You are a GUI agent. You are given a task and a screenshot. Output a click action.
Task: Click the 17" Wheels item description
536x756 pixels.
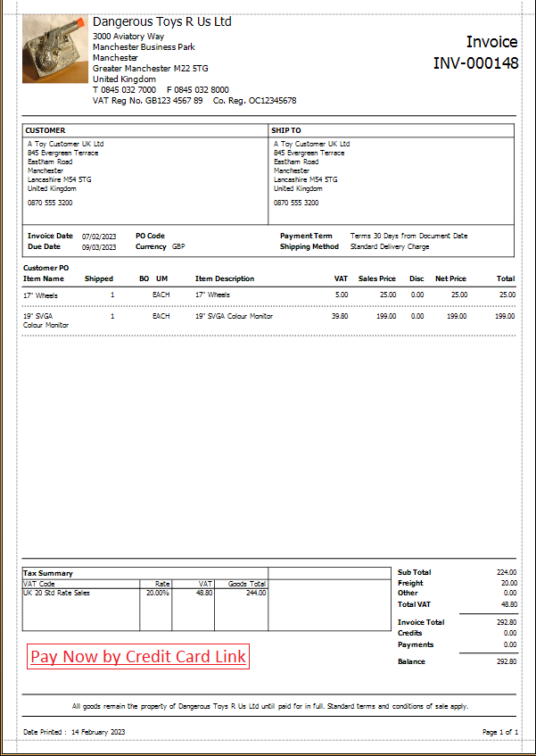pos(212,295)
